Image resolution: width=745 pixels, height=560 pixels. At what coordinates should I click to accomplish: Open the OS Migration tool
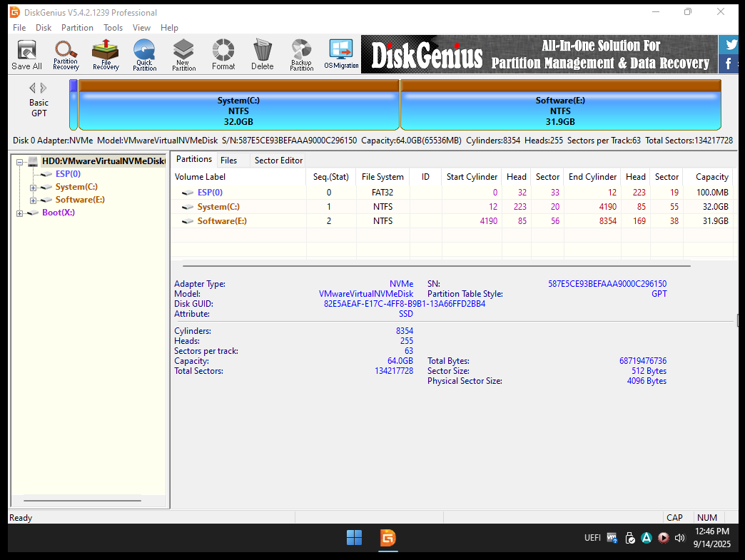pyautogui.click(x=341, y=55)
